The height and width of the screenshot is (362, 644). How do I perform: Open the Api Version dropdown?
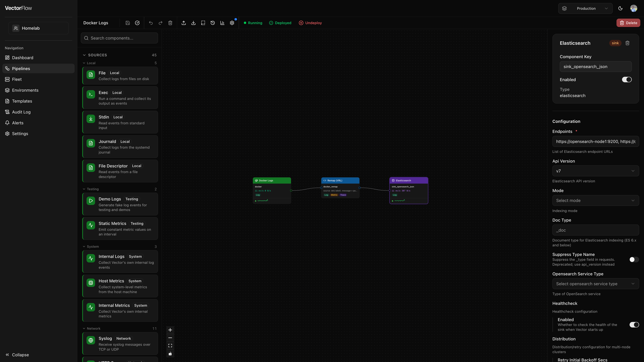596,171
